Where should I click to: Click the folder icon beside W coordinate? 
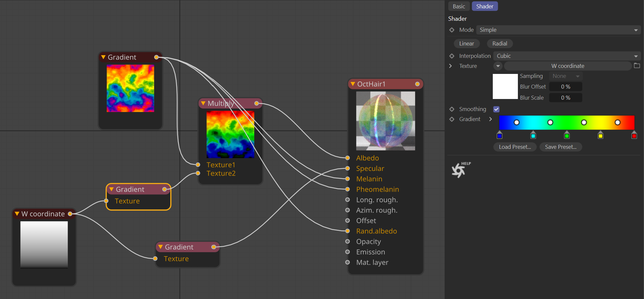pyautogui.click(x=637, y=66)
